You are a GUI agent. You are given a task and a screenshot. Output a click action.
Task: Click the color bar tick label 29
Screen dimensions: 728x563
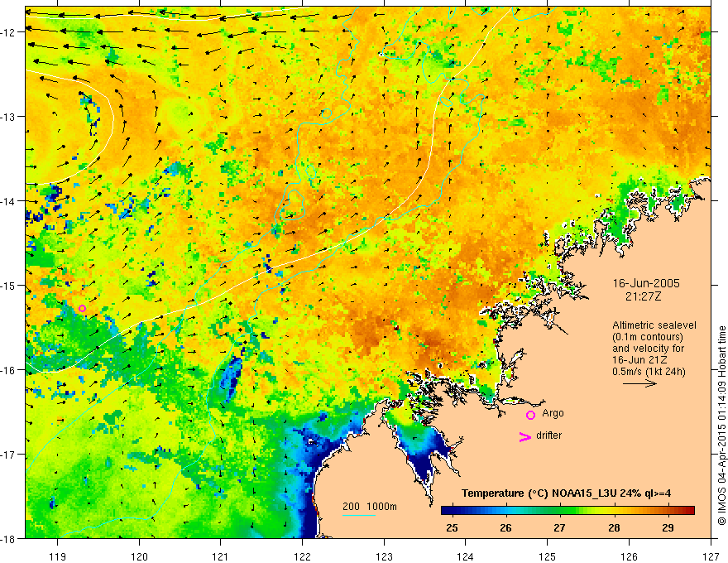click(x=668, y=527)
